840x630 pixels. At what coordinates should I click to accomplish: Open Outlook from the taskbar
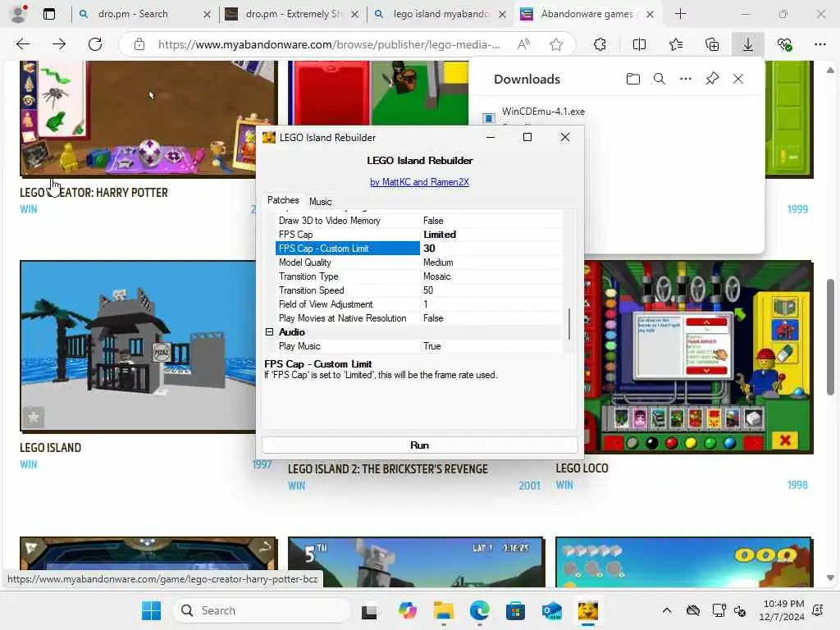551,610
